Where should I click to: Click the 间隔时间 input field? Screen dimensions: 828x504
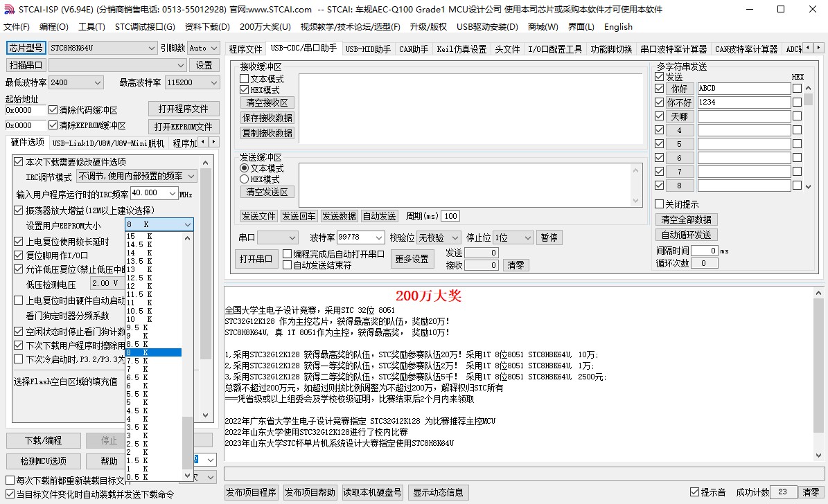705,251
